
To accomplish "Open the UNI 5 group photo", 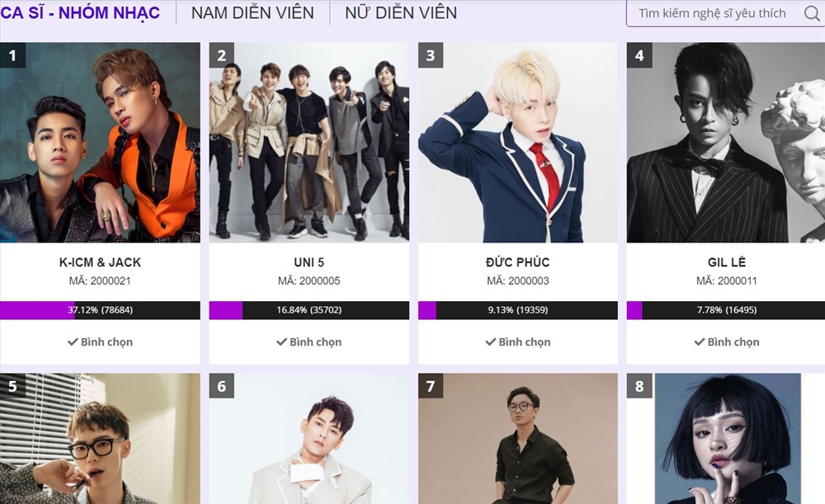I will 309,143.
